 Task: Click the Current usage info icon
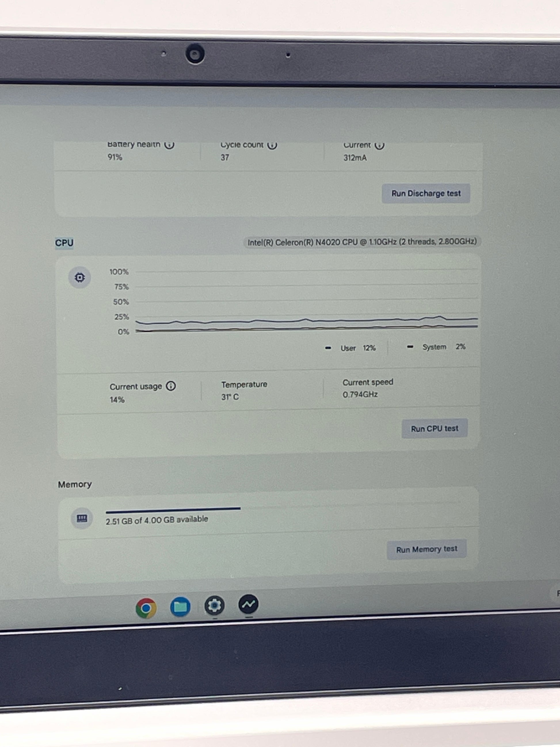click(171, 386)
